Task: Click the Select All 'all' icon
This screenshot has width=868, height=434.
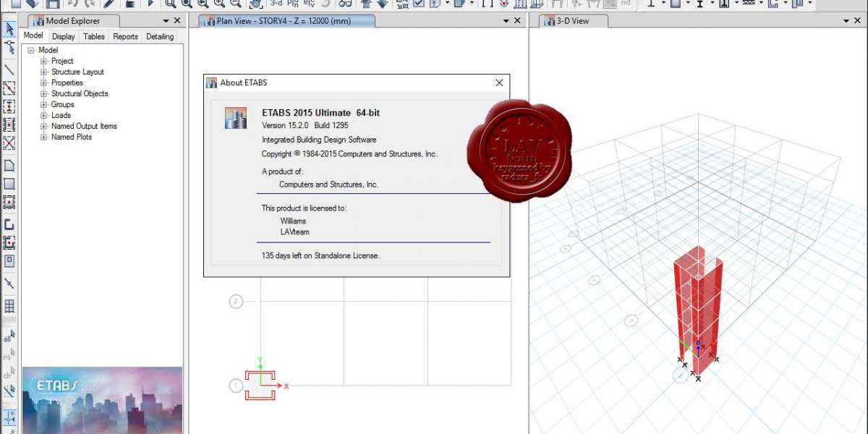Action: tap(9, 336)
